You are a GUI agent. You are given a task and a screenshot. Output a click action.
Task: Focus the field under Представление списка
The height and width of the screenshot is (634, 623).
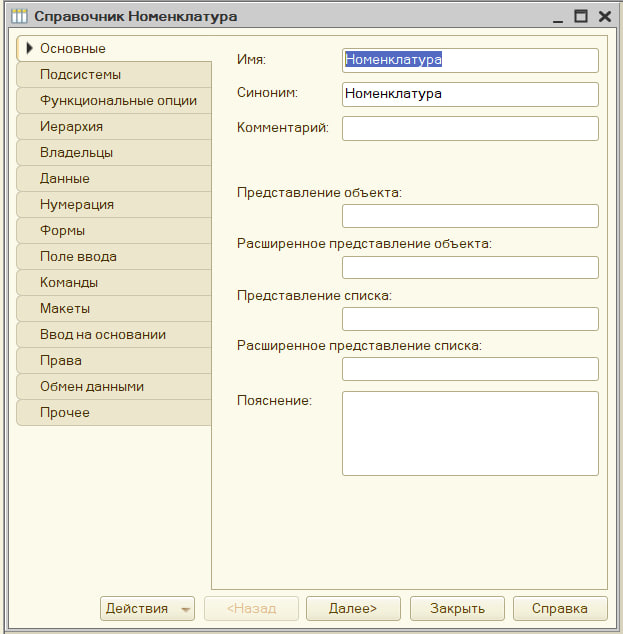click(470, 319)
